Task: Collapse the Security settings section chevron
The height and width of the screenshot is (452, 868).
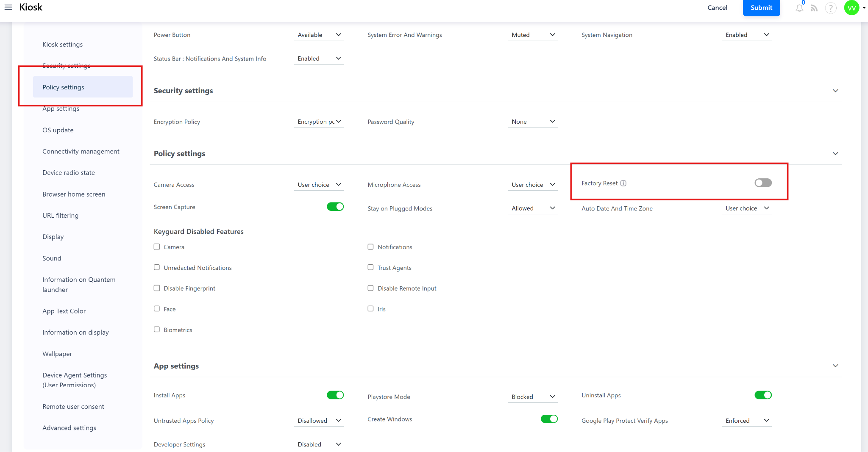Action: (835, 91)
